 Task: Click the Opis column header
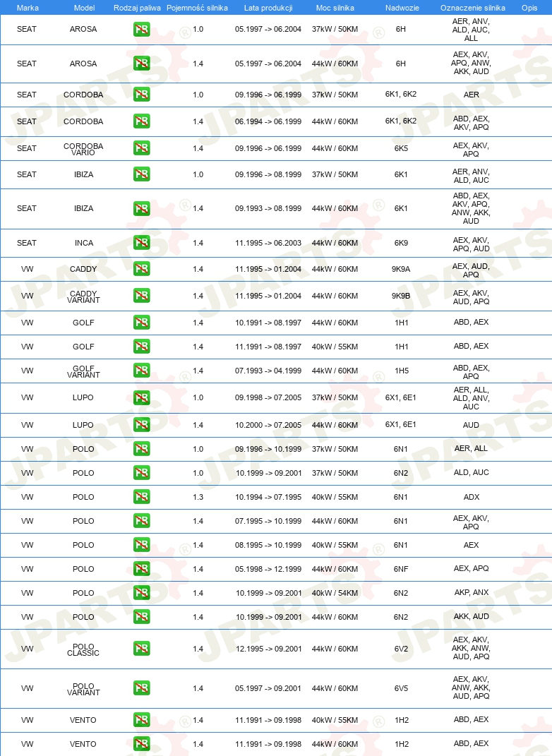529,8
